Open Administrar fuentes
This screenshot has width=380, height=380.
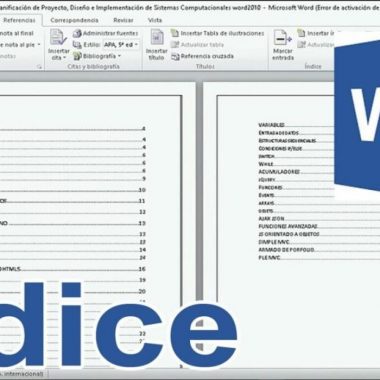tap(105, 33)
